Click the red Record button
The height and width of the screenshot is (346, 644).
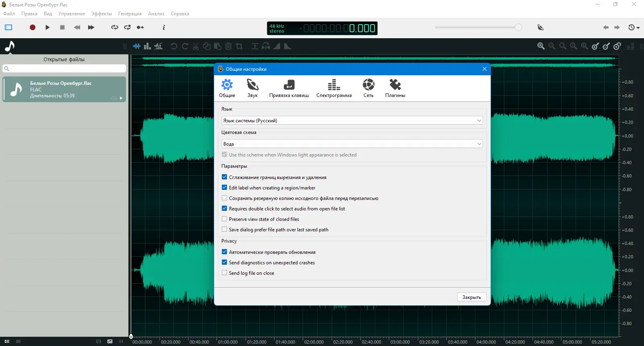33,27
